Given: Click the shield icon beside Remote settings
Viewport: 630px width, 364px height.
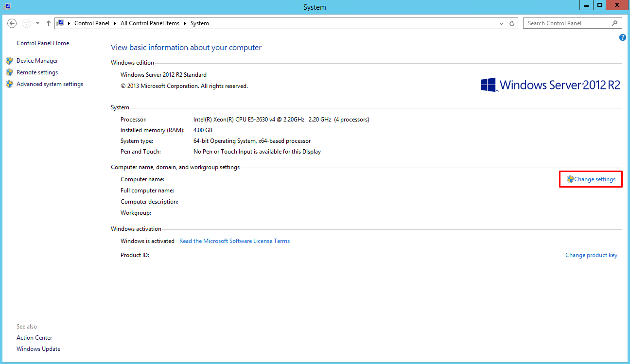Looking at the screenshot, I should point(9,72).
